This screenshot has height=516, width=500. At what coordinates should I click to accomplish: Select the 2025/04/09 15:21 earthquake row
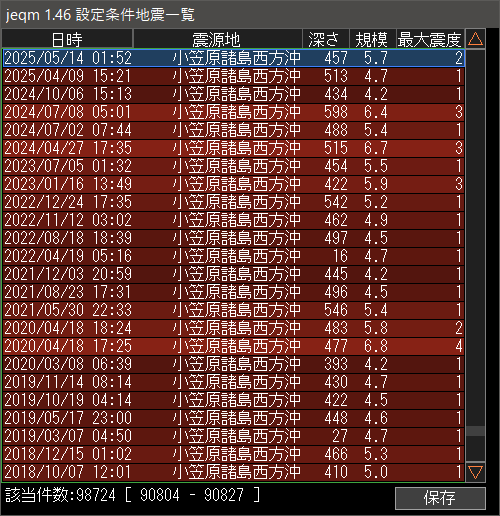234,76
